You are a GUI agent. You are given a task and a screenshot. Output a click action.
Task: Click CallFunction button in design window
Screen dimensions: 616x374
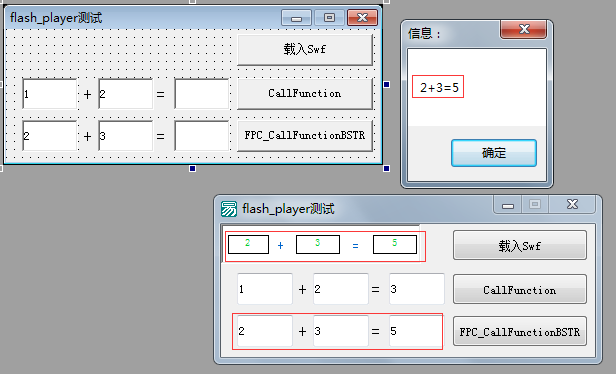[305, 94]
